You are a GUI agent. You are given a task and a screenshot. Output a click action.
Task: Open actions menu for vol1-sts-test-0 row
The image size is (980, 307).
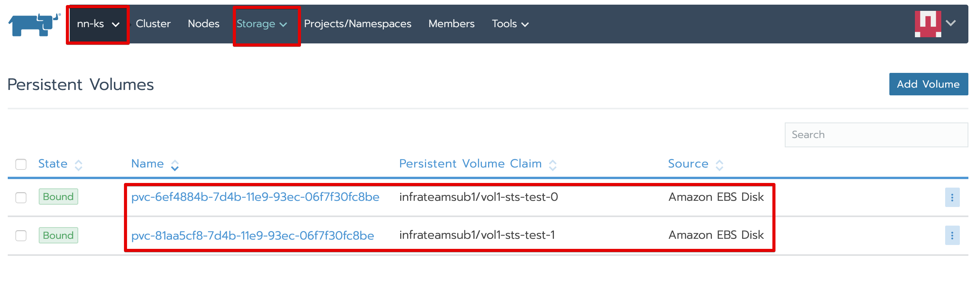coord(952,197)
